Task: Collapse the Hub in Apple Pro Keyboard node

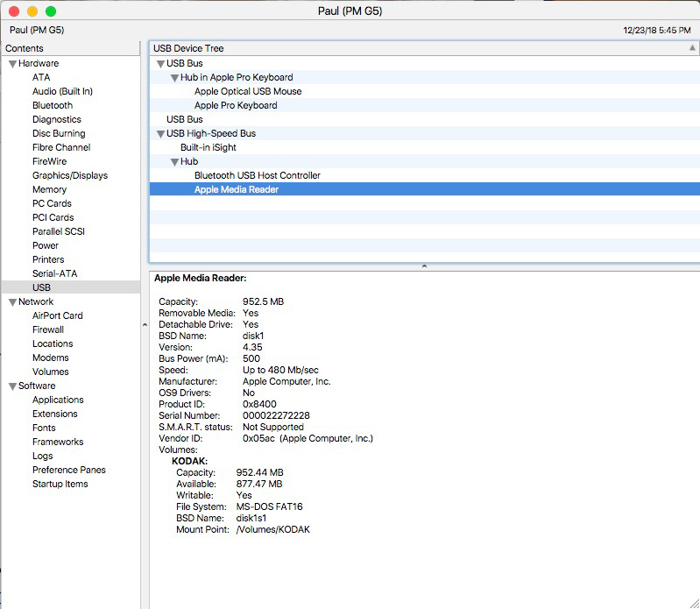Action: [174, 78]
